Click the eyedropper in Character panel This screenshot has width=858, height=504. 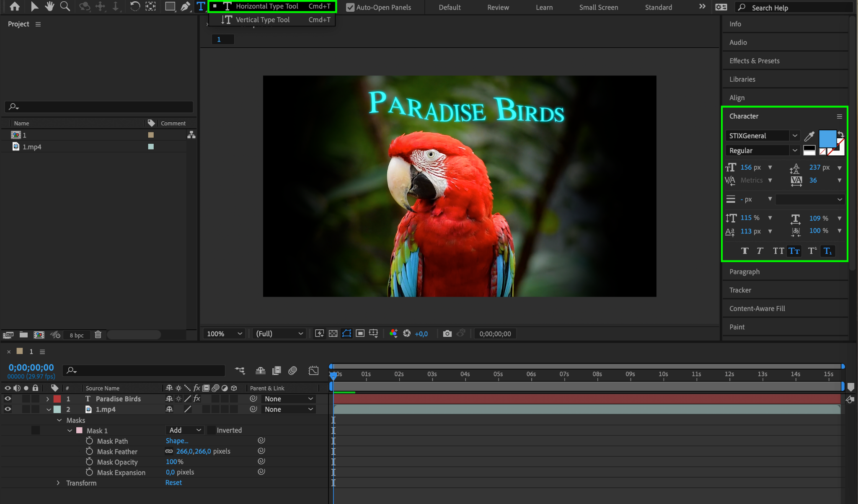point(809,136)
